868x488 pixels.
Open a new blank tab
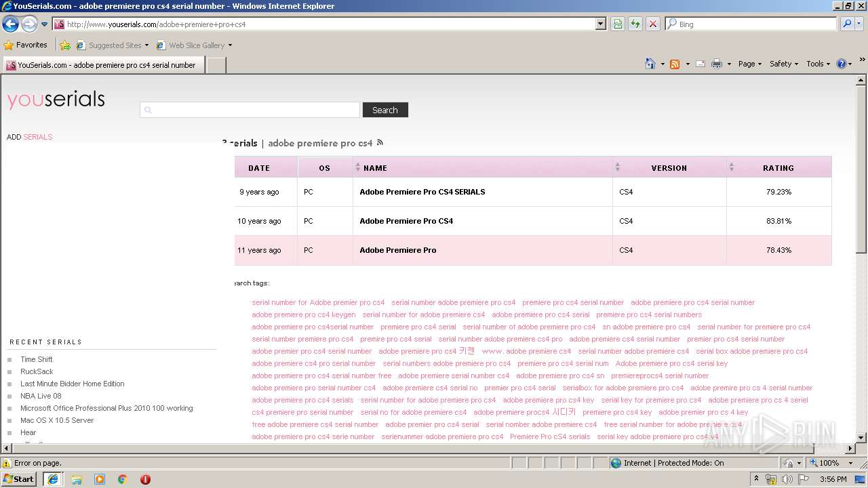coord(216,65)
